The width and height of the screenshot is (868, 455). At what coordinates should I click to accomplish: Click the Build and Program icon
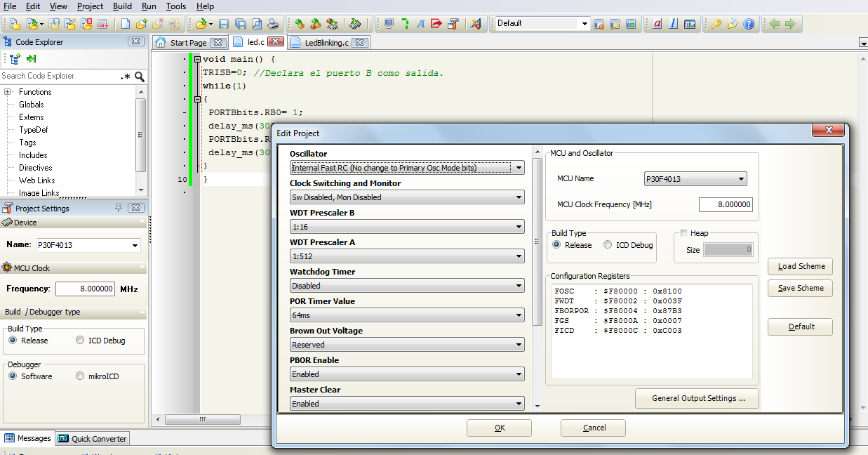click(331, 24)
